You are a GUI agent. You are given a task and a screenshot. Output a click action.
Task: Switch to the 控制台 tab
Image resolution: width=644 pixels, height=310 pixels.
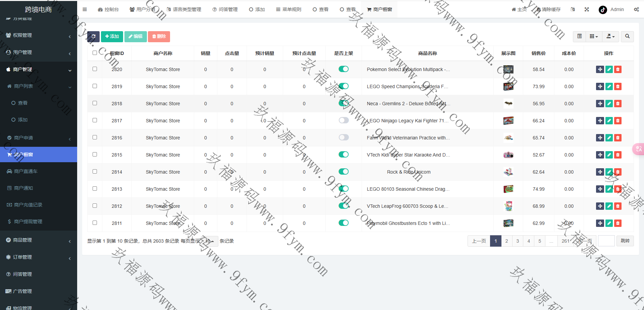tap(108, 9)
